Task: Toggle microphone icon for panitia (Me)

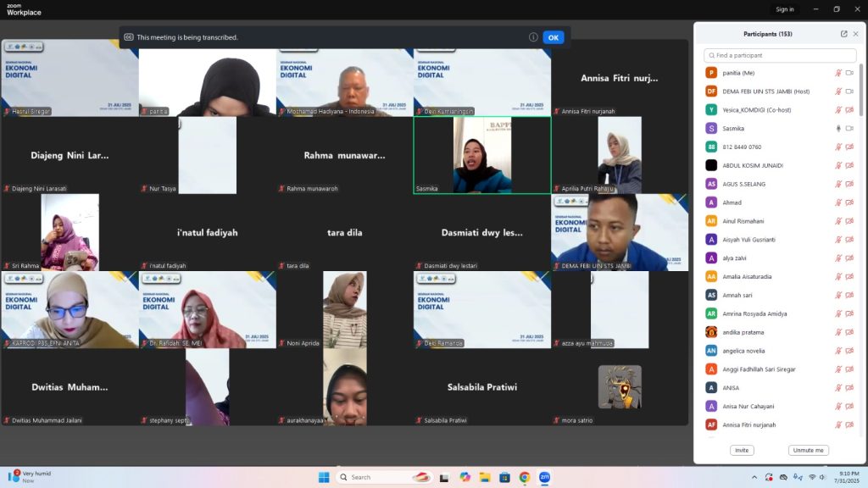Action: coord(838,73)
